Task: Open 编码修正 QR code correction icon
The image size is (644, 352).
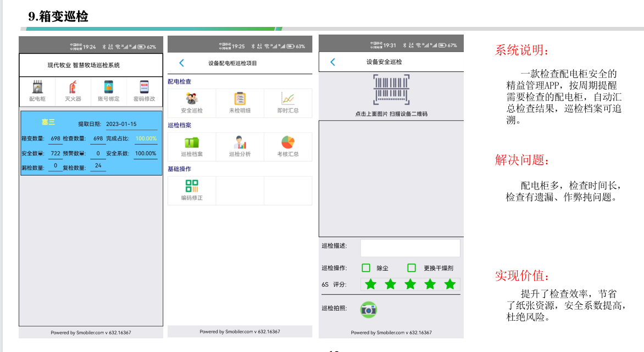Action: (x=191, y=186)
